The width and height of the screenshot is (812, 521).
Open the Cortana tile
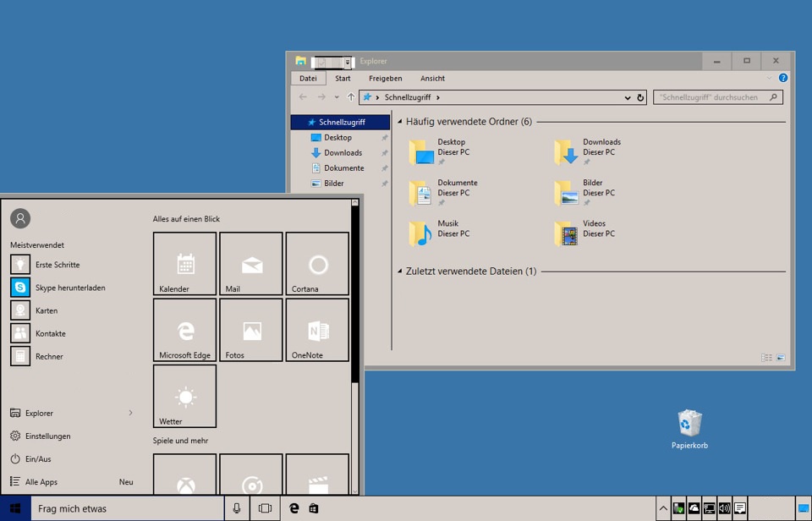click(317, 264)
